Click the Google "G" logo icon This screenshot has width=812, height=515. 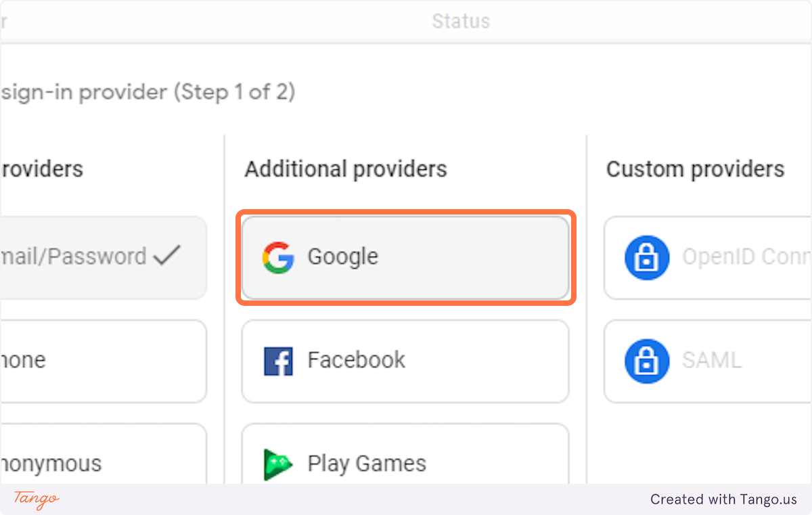[x=278, y=257]
